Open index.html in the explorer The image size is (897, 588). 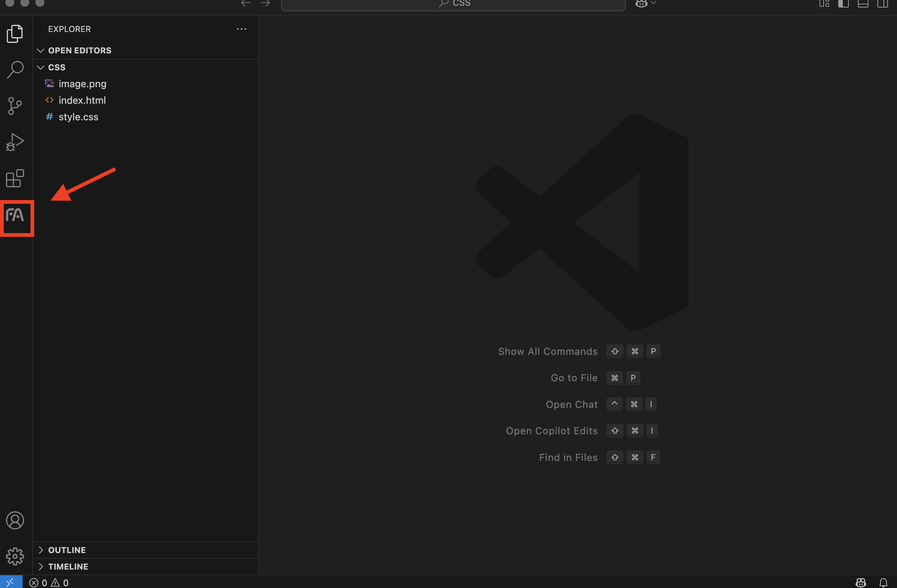(146, 100)
